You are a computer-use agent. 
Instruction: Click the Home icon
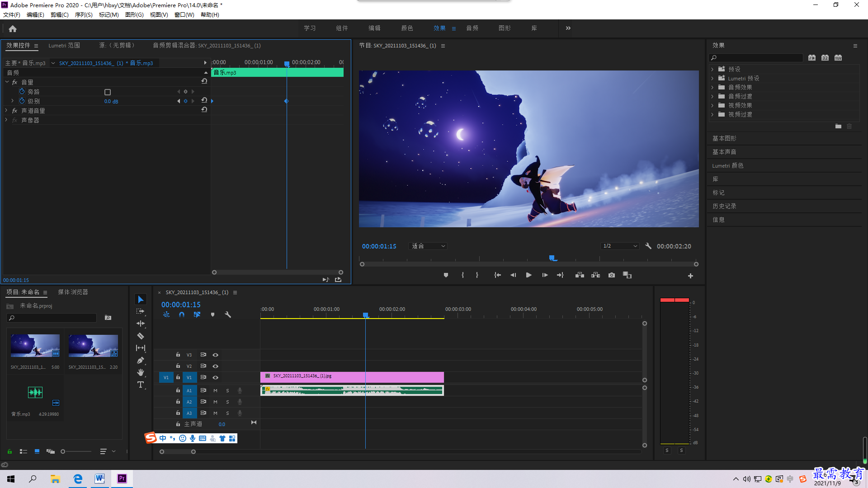13,28
